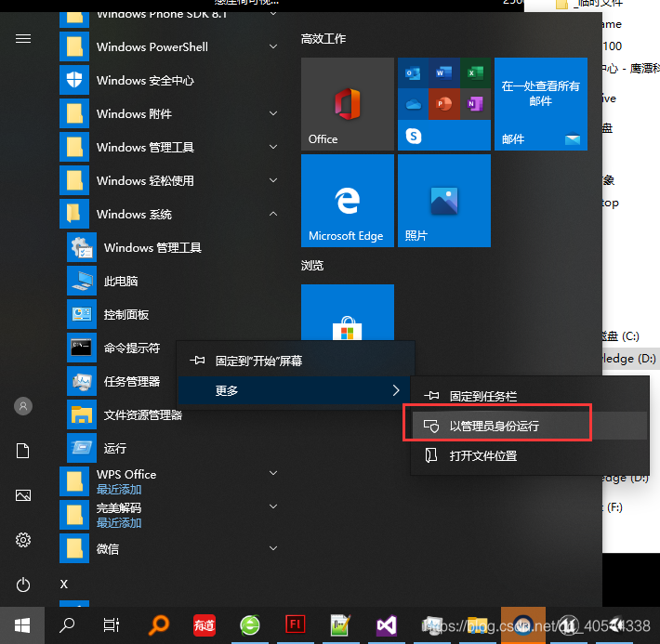This screenshot has width=660, height=644.
Task: Open the hamburger expand menu icon
Action: 23,39
